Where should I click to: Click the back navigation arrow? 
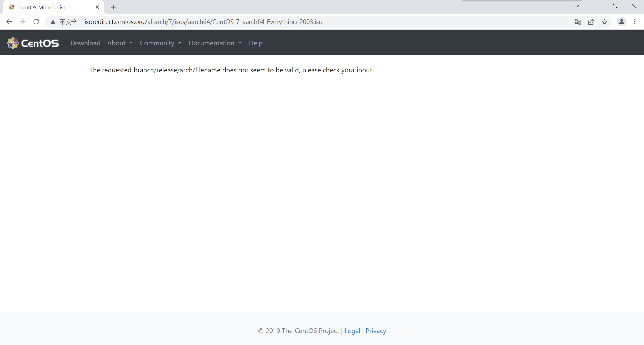point(9,22)
